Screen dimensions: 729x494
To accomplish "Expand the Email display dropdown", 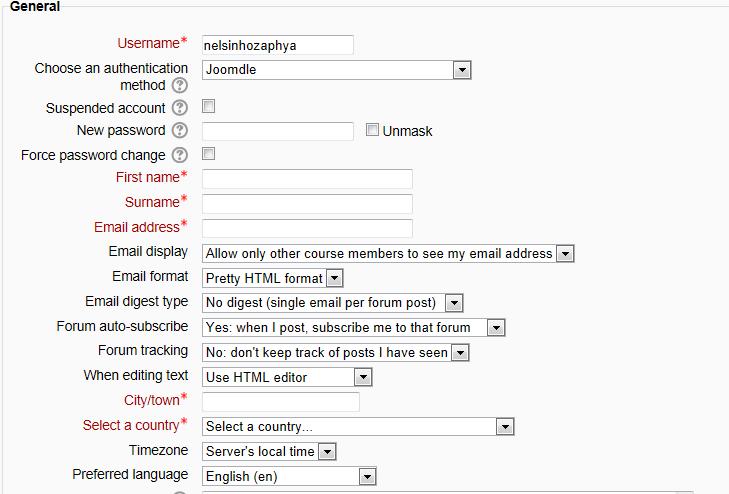I will tap(388, 254).
